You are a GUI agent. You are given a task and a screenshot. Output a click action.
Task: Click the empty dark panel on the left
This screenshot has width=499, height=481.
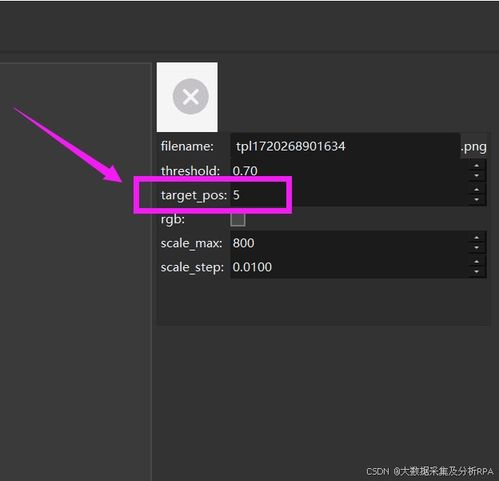[75, 272]
